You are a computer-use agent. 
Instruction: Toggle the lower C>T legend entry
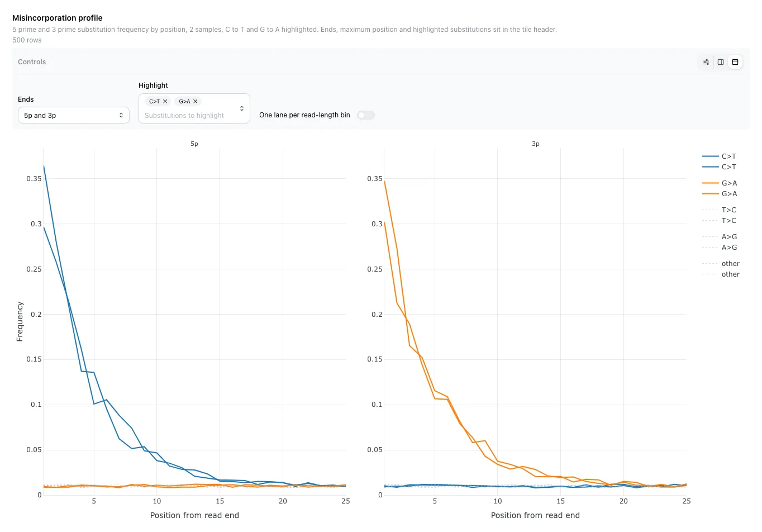(720, 167)
